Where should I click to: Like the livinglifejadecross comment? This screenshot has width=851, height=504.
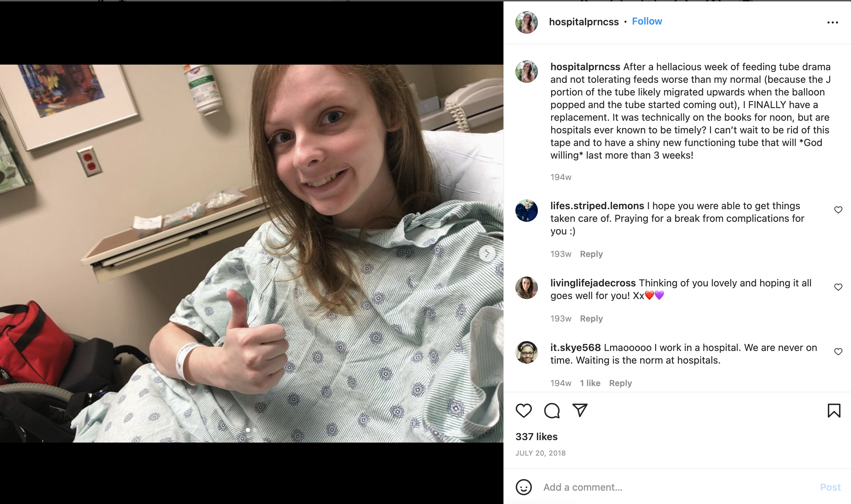838,287
